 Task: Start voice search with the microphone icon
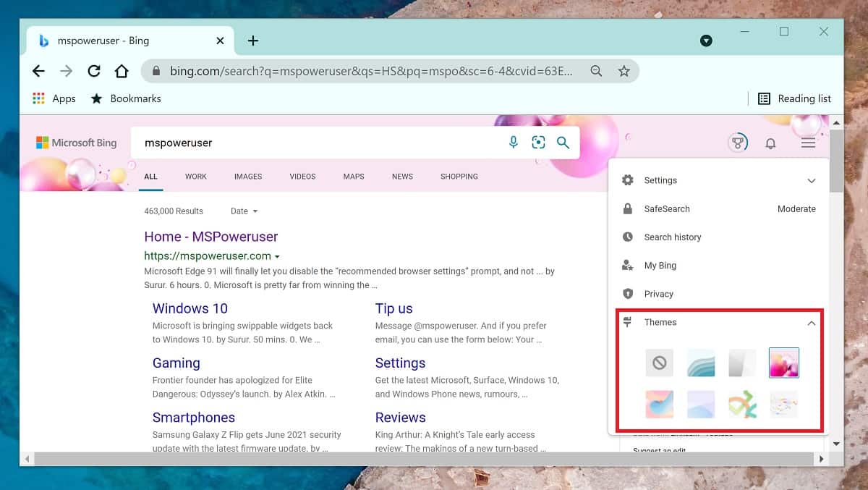click(514, 143)
